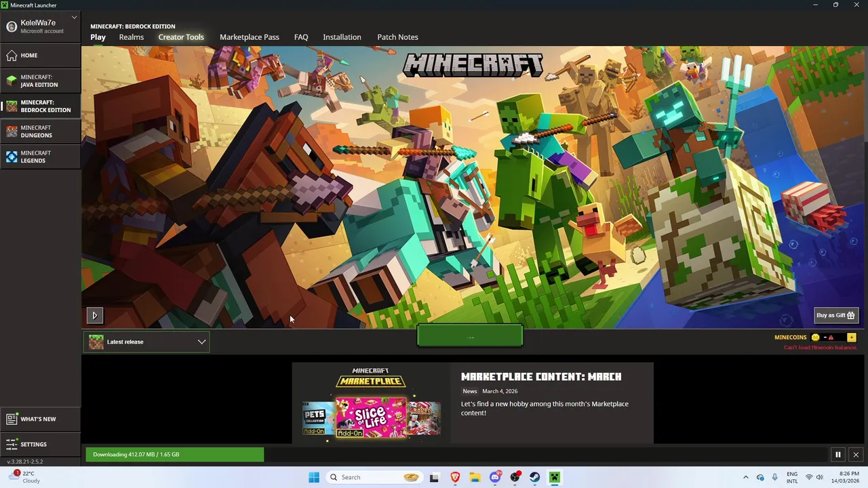868x488 pixels.
Task: Click the ENG INTL language indicator
Action: [x=792, y=477]
